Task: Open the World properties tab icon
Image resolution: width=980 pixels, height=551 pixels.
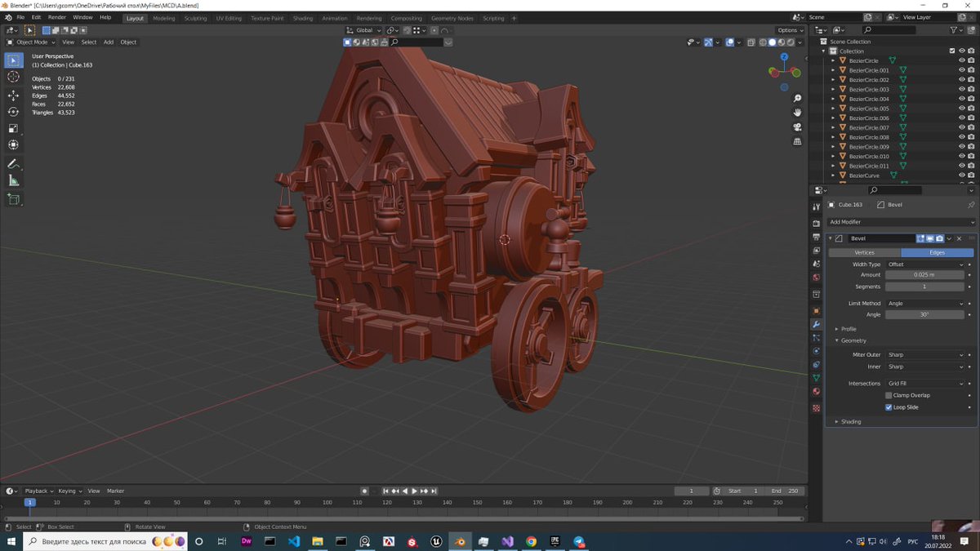Action: pyautogui.click(x=816, y=278)
